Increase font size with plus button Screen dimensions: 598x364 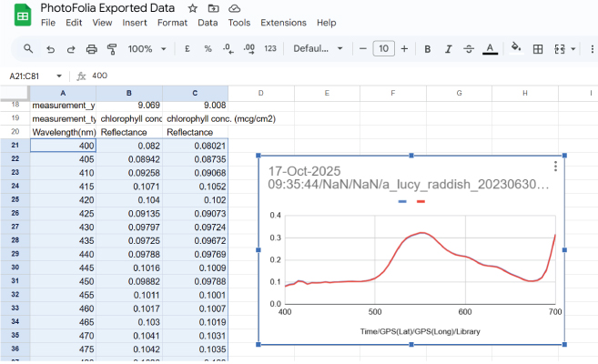click(x=404, y=49)
